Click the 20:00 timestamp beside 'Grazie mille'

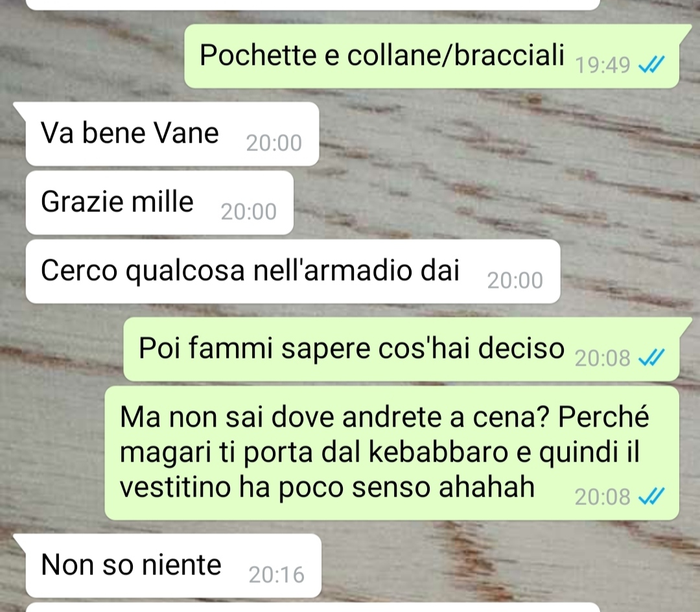[249, 212]
